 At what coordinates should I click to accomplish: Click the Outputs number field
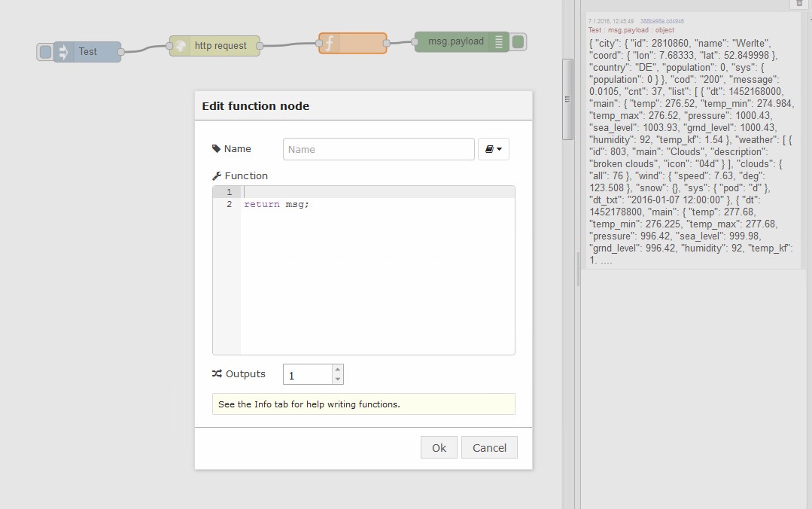click(307, 374)
